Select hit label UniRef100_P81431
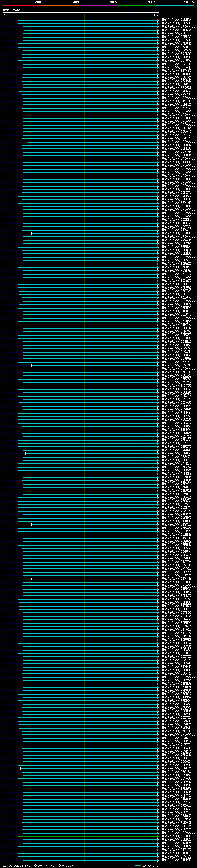This screenshot has width=197, height=868. click(x=177, y=108)
